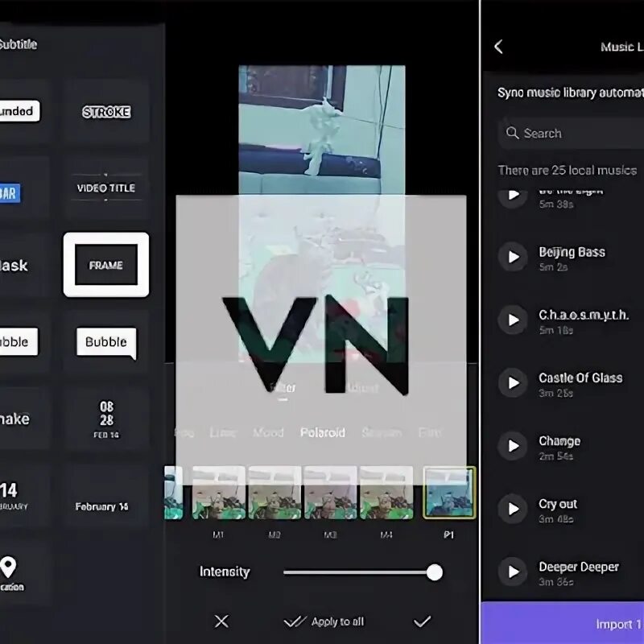Screen dimensions: 644x644
Task: Select the Castle Of Glass title
Action: 580,378
